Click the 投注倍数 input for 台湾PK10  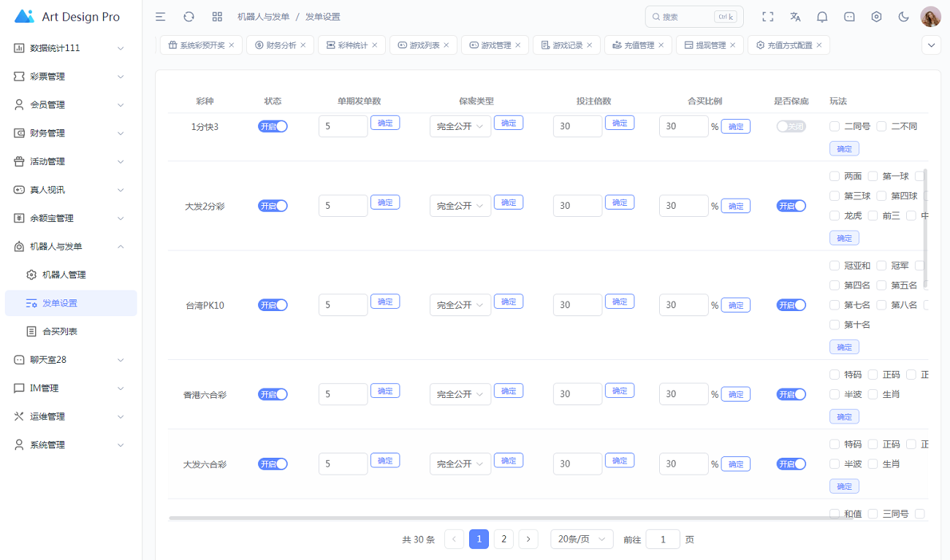click(x=577, y=305)
